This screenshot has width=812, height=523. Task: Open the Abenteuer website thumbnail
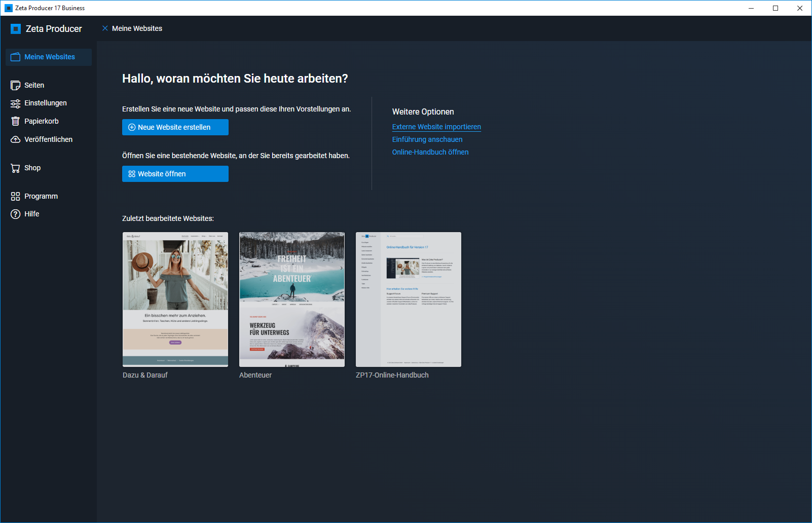click(x=292, y=300)
